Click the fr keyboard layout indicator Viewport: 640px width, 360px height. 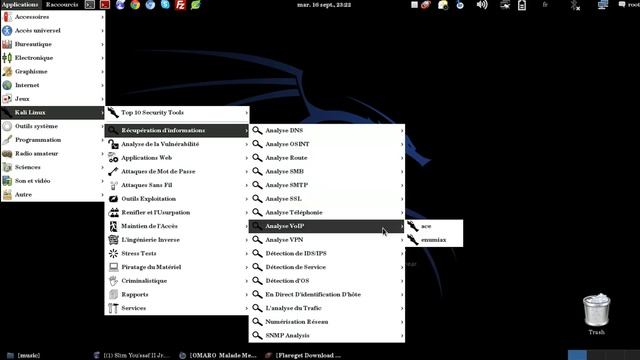point(545,5)
